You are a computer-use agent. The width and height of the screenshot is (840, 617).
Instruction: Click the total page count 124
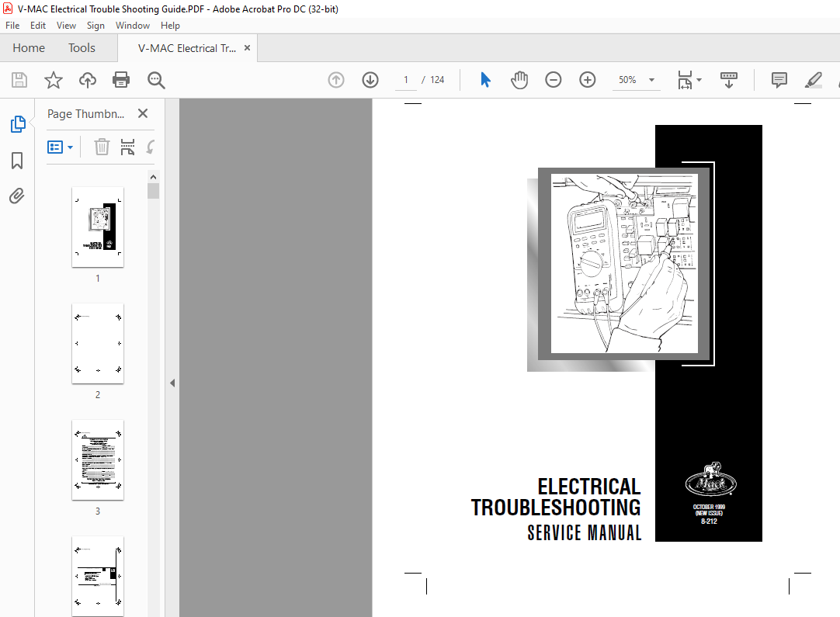[x=437, y=80]
